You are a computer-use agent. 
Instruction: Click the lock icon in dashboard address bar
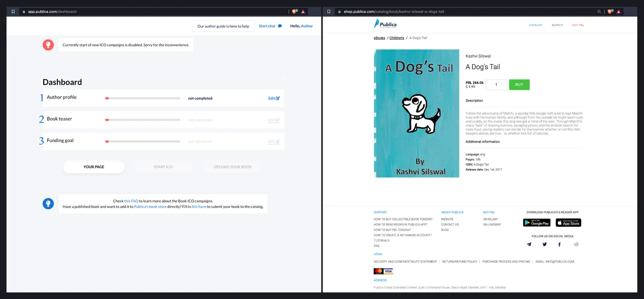click(24, 12)
